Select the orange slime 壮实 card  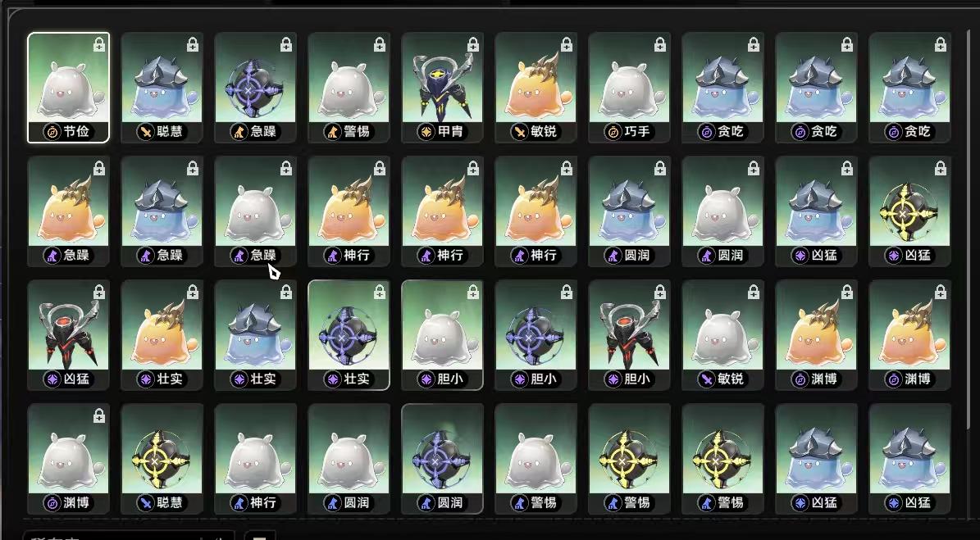coord(162,335)
